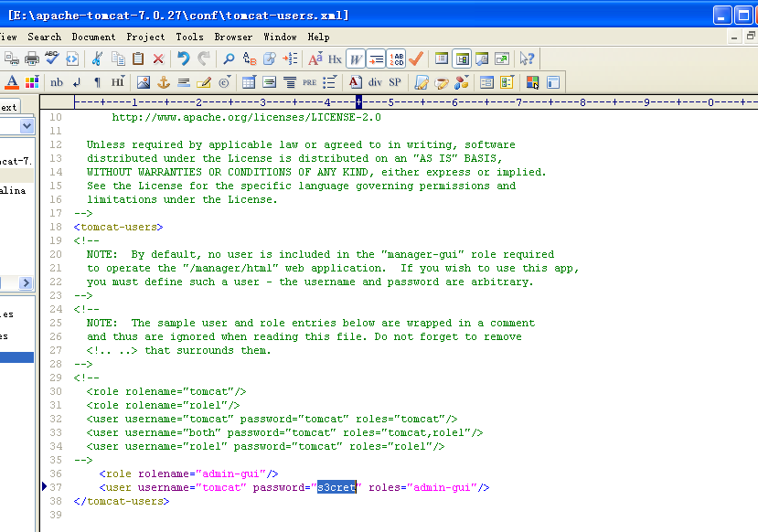758x532 pixels.
Task: Open the sidebar drive dropdown arrow
Action: (x=27, y=126)
